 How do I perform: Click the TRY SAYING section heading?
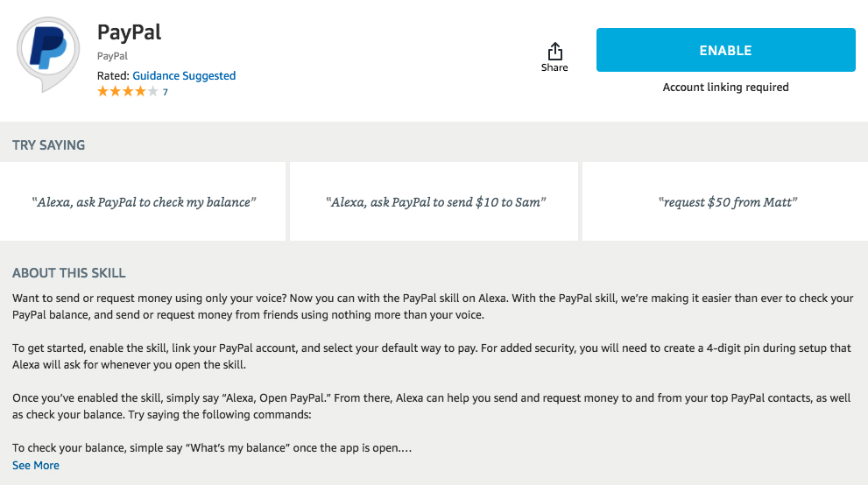pyautogui.click(x=49, y=145)
